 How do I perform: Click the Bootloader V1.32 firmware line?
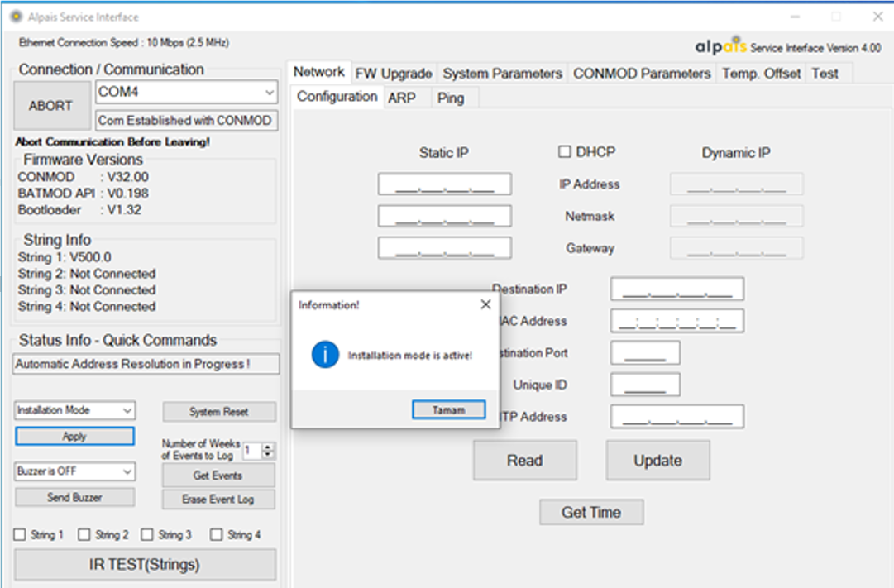click(x=80, y=210)
